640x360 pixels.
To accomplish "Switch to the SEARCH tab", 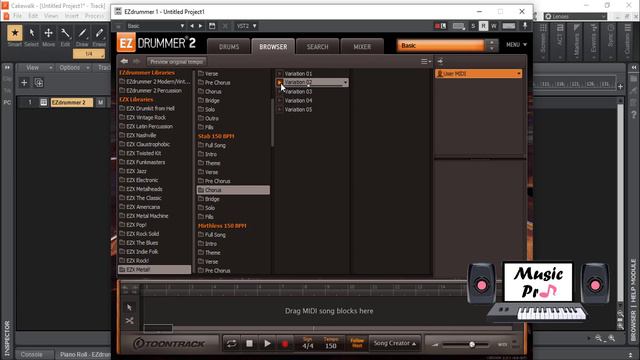I will click(x=317, y=47).
